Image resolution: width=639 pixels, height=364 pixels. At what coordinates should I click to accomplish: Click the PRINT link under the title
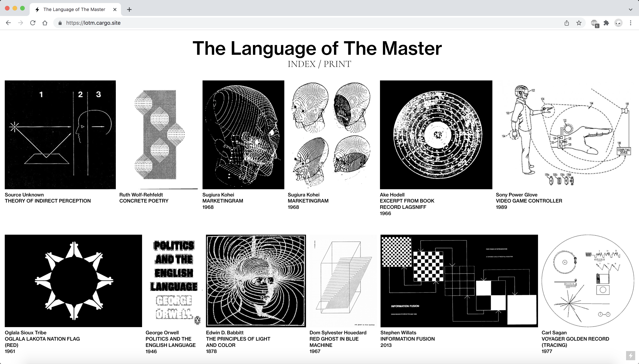click(337, 64)
